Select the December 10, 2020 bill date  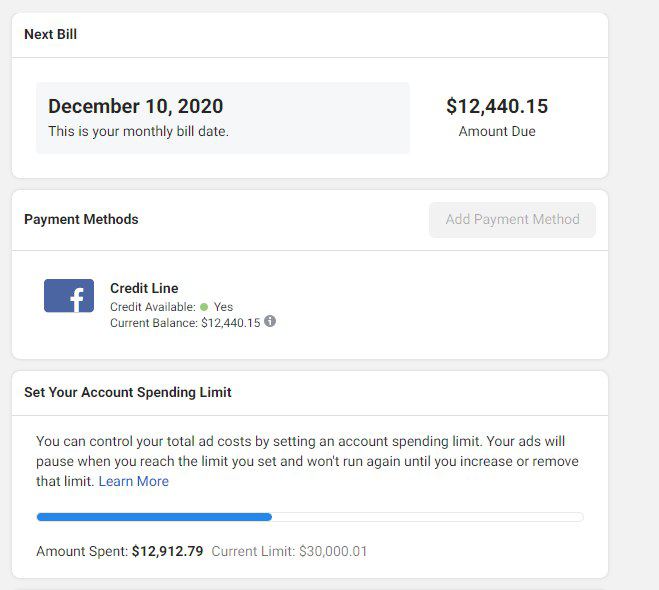tap(135, 106)
